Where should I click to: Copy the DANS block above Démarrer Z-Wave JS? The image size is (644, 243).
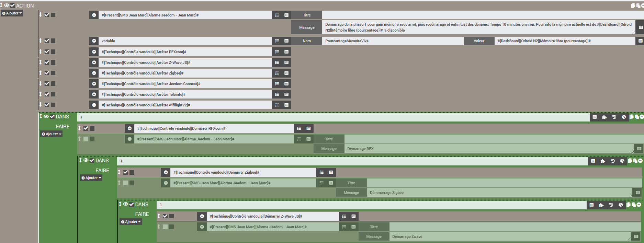pyautogui.click(x=629, y=205)
